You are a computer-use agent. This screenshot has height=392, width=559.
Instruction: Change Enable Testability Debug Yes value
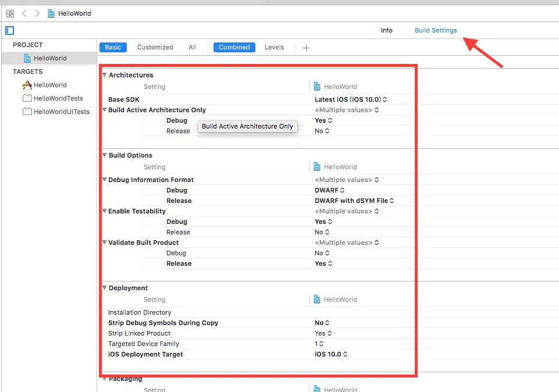point(323,222)
